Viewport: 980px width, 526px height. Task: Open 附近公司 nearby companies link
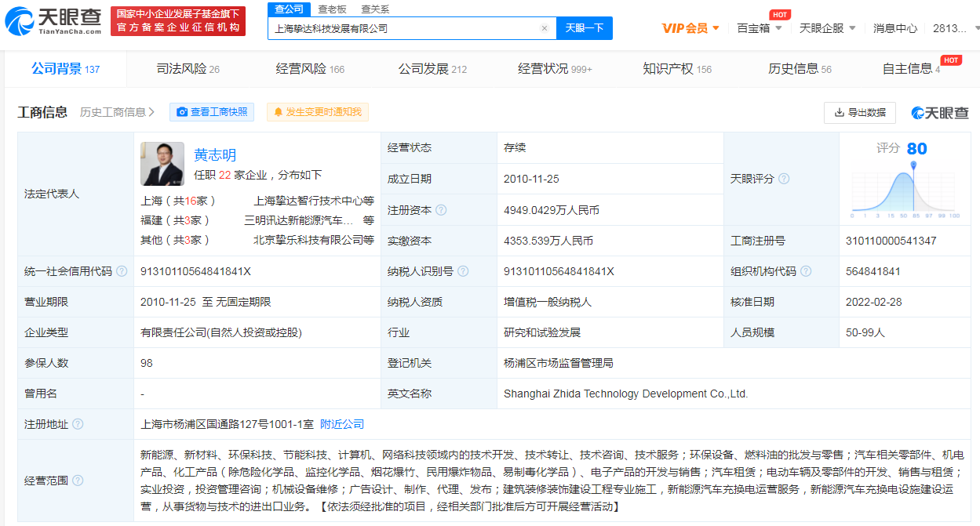tap(342, 424)
